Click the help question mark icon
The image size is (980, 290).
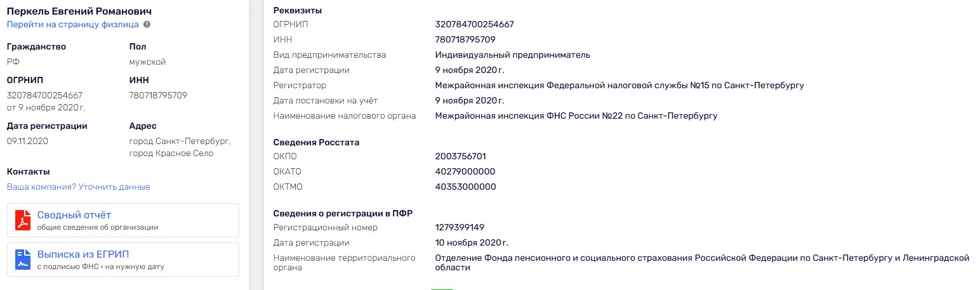tap(147, 25)
